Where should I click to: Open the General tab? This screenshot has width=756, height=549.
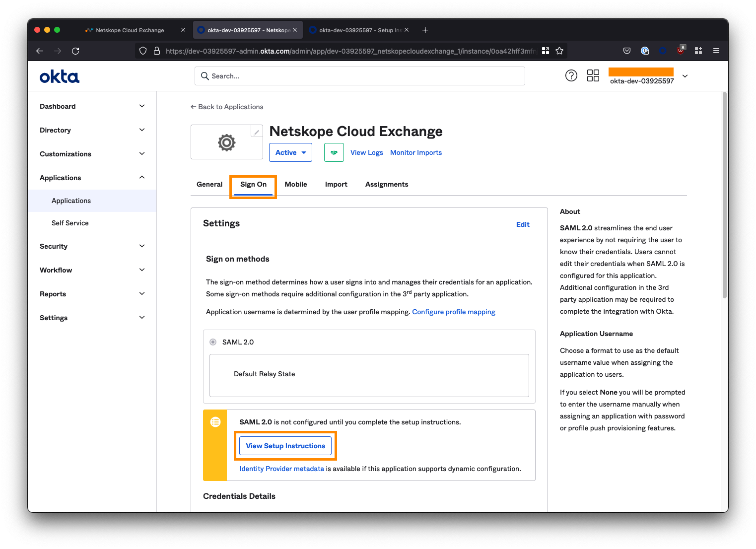(x=209, y=184)
